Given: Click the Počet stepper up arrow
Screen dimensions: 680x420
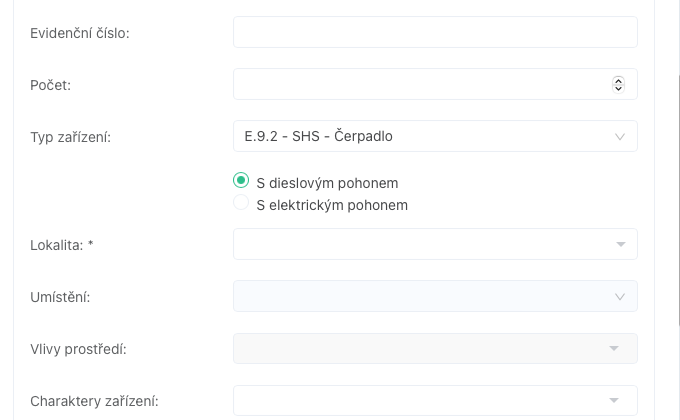Looking at the screenshot, I should 618,81.
